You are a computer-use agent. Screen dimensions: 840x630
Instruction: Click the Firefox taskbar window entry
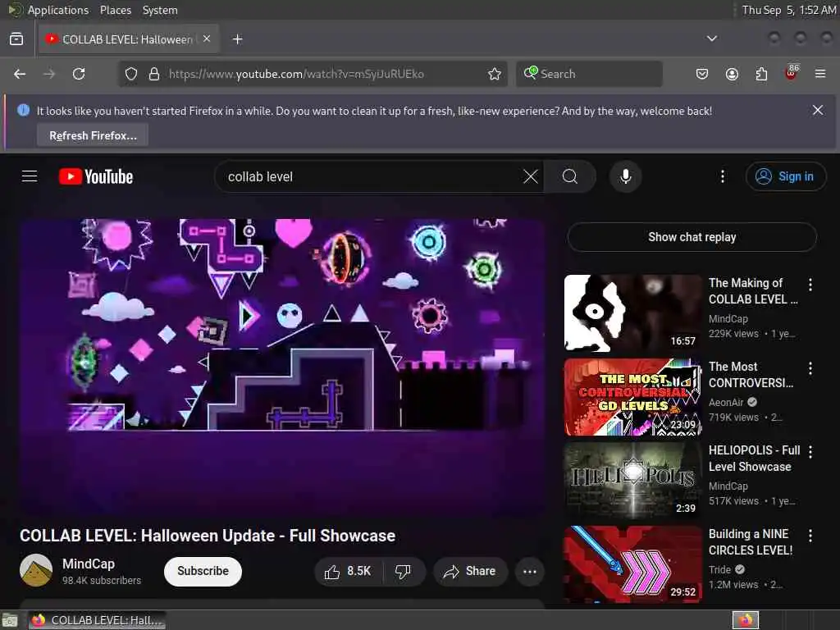(x=97, y=620)
